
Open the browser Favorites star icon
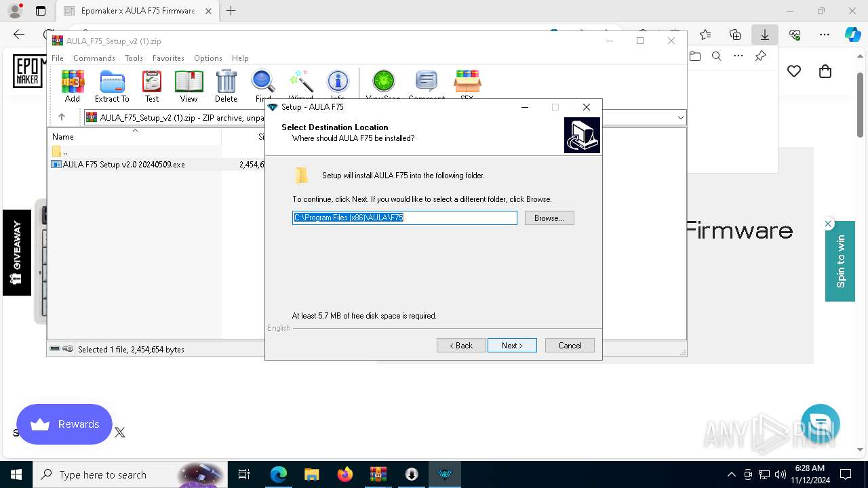pos(705,35)
